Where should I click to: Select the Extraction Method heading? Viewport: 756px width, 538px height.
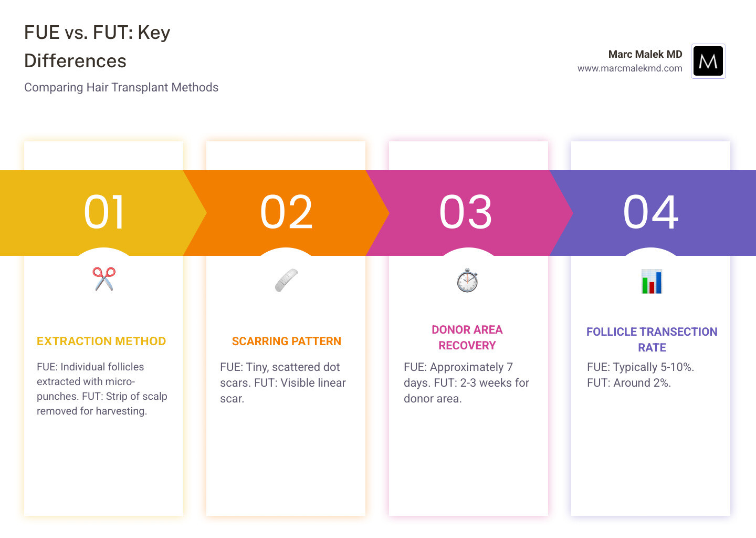pyautogui.click(x=101, y=342)
